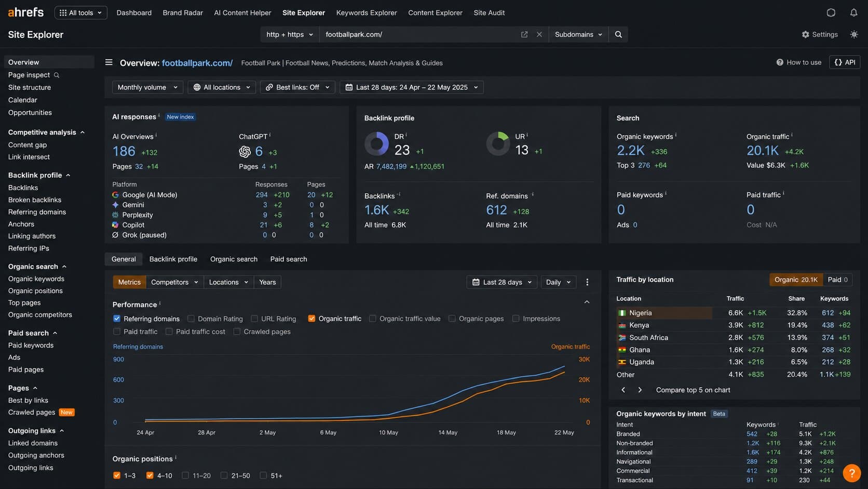Clear the URL with the X icon
This screenshot has width=868, height=489.
click(x=539, y=34)
